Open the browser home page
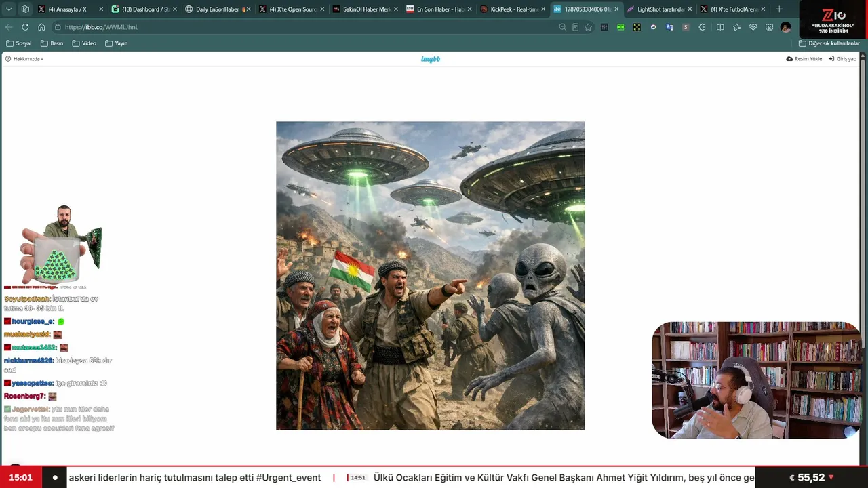Viewport: 868px width, 488px height. pos(41,27)
